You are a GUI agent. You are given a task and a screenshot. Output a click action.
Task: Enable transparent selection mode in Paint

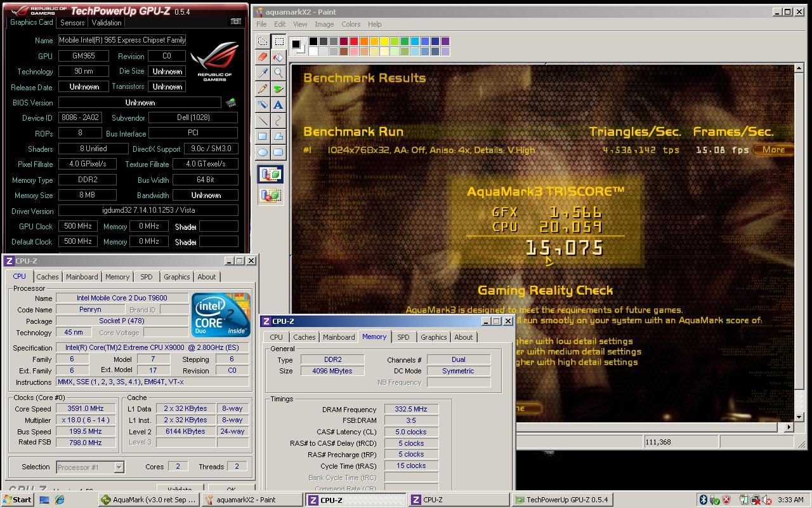[x=271, y=195]
